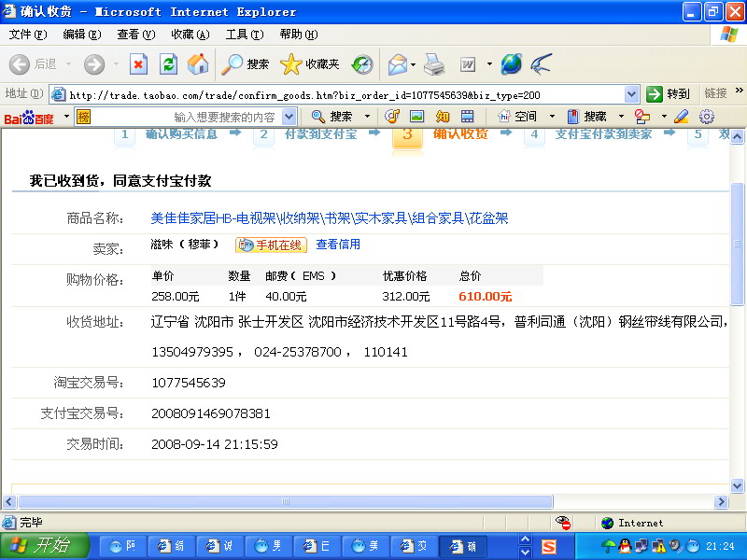747x560 pixels.
Task: Expand the 空间 dropdown arrow
Action: (552, 116)
